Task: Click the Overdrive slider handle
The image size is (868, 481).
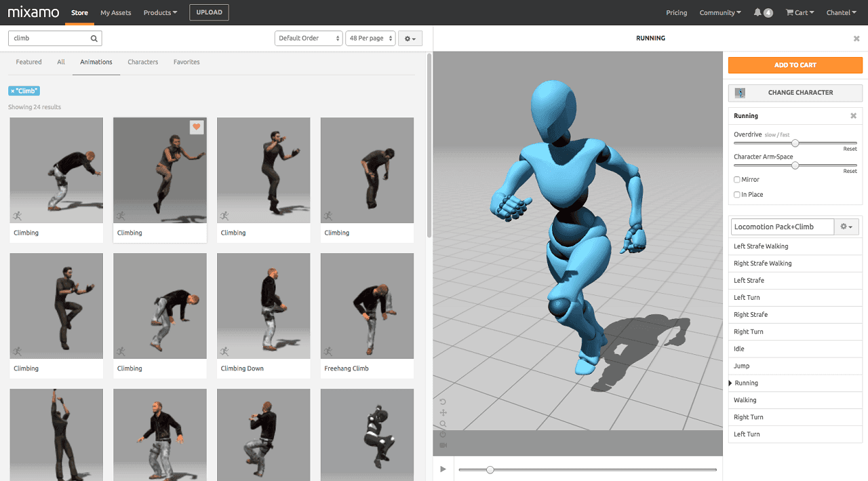Action: pos(795,142)
